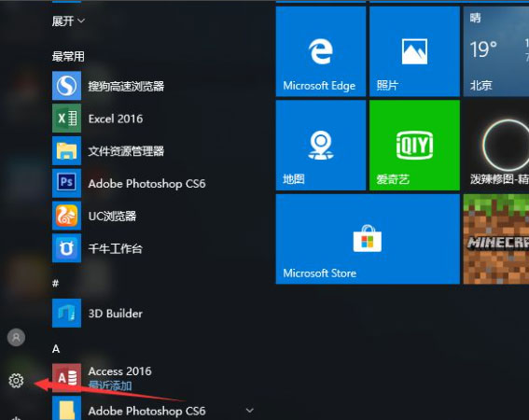The width and height of the screenshot is (529, 420).
Task: Open the 照片 photos tile
Action: [414, 51]
